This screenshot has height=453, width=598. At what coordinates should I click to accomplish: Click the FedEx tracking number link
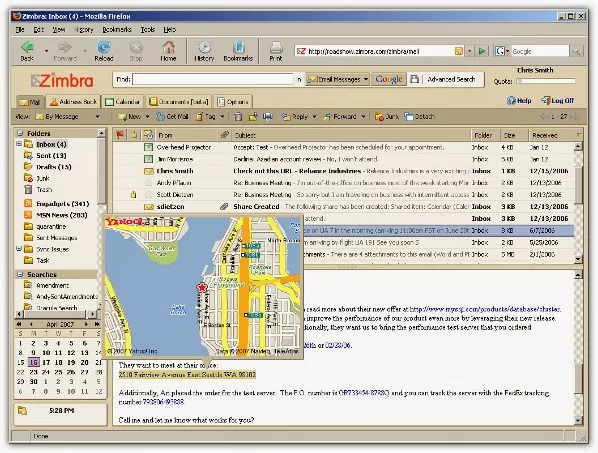(163, 402)
